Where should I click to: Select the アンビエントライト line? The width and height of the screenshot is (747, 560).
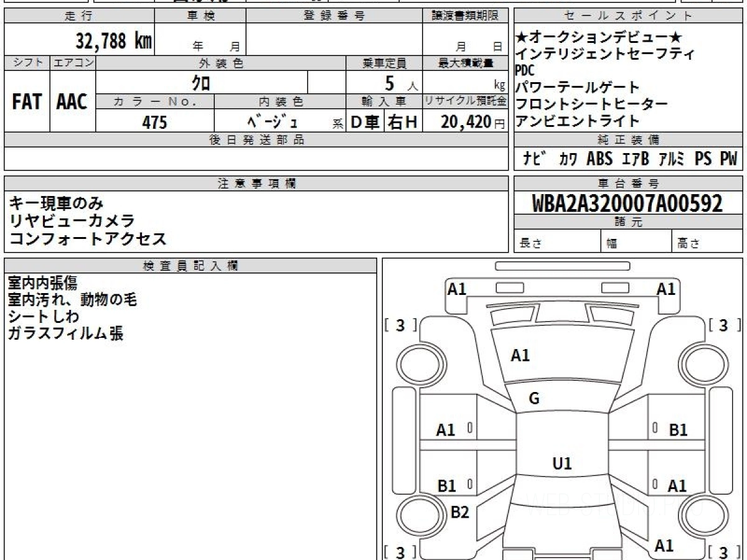point(577,121)
